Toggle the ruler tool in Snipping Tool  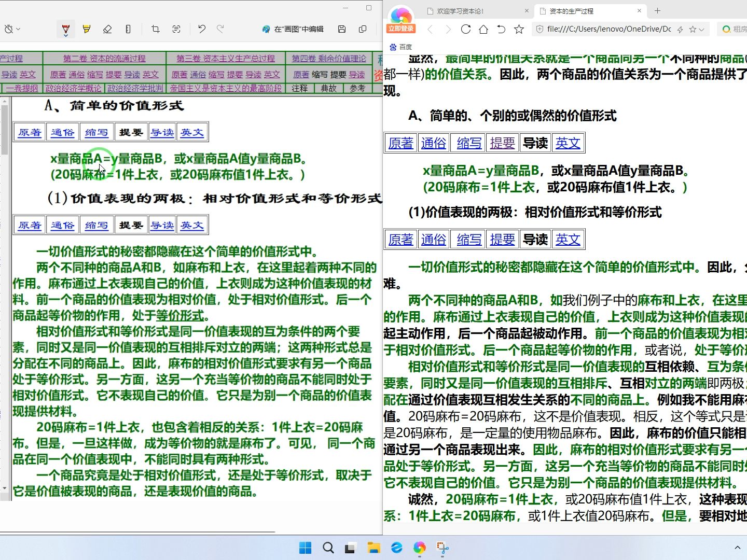coord(128,29)
